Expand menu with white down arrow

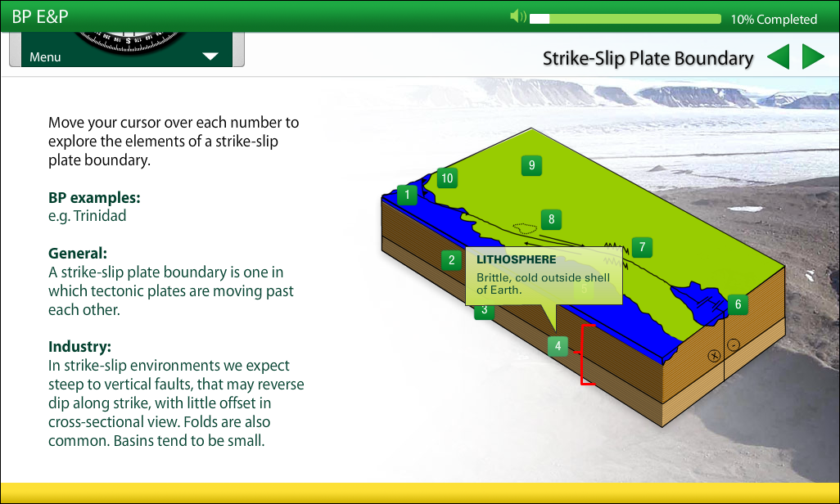coord(210,57)
